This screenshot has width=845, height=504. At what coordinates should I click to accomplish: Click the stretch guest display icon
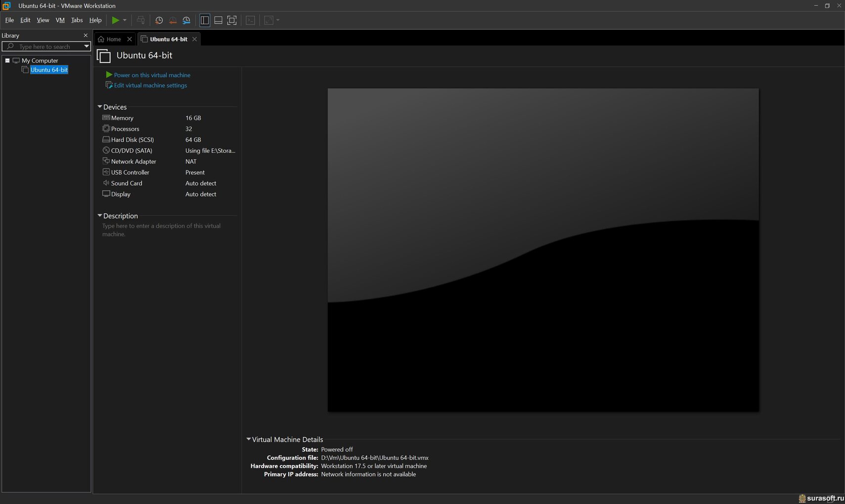click(x=269, y=20)
